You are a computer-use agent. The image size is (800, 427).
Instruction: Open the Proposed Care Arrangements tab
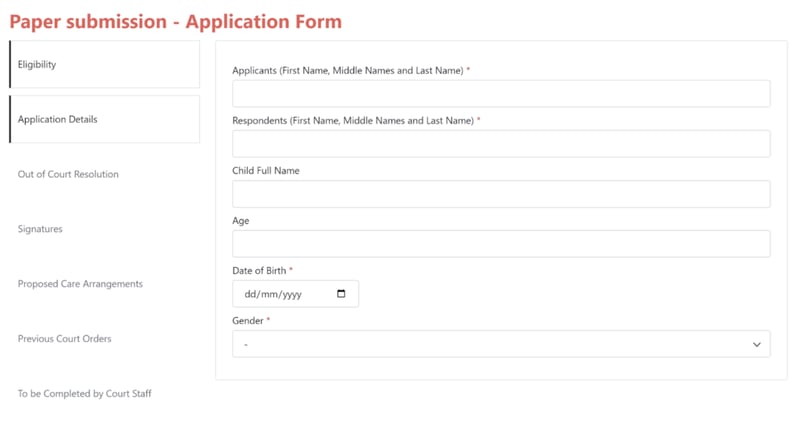coord(80,284)
